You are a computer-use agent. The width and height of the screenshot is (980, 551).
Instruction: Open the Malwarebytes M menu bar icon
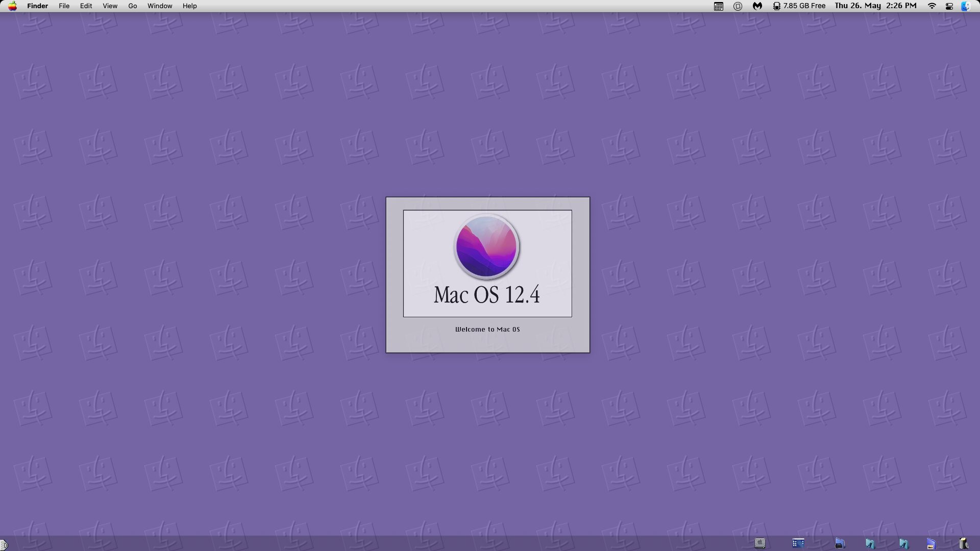click(x=757, y=6)
